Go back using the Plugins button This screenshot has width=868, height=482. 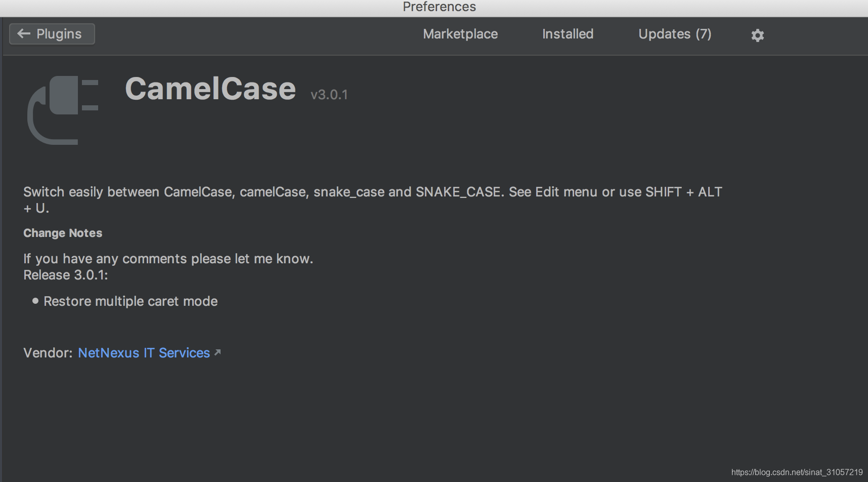pyautogui.click(x=52, y=34)
